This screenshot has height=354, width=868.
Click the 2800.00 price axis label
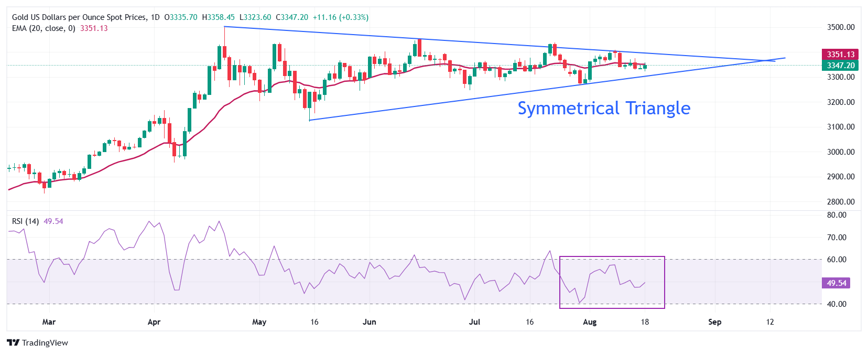[841, 202]
